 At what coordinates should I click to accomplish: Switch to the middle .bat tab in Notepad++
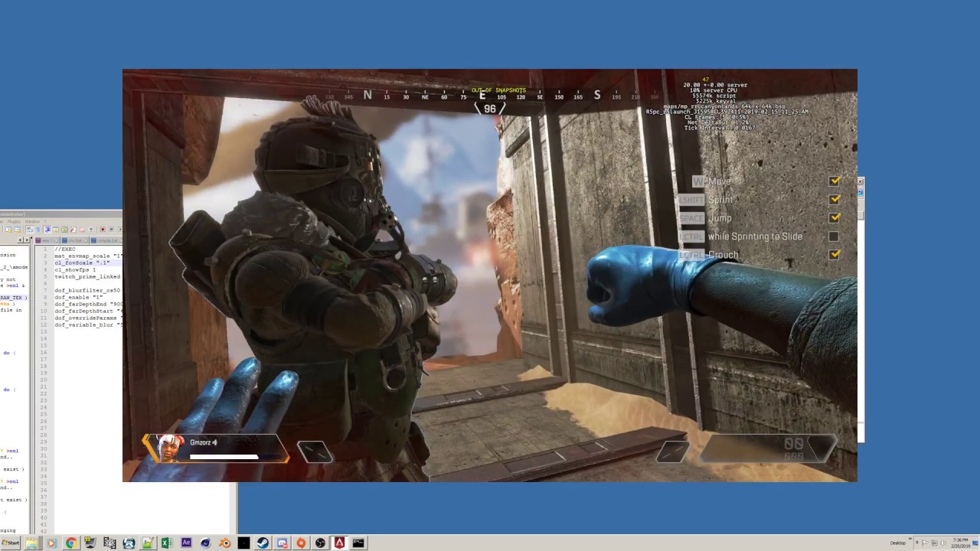[74, 240]
